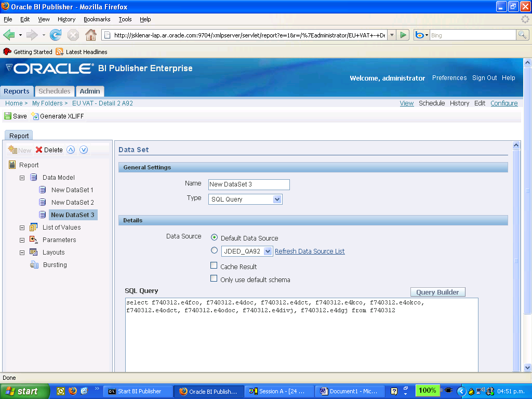Click the green Go arrow beside address bar
The width and height of the screenshot is (532, 399).
point(403,35)
